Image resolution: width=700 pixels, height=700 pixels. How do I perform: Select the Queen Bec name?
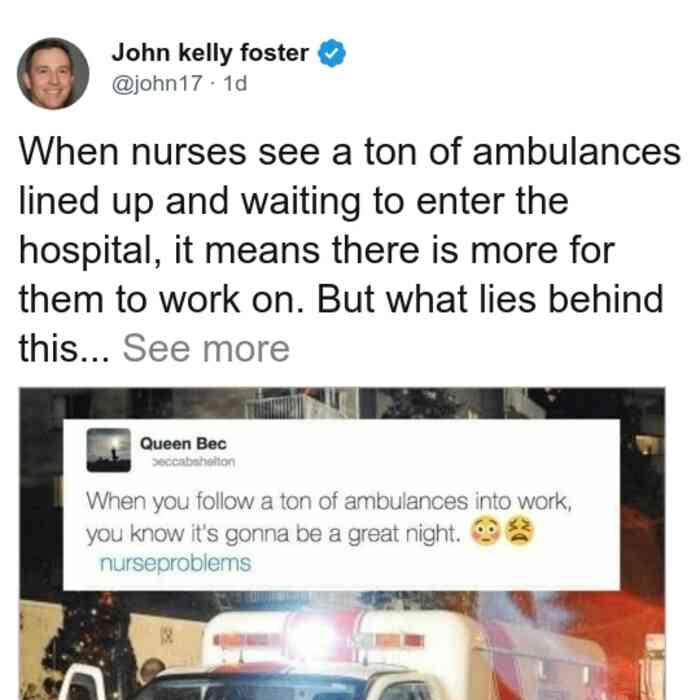pyautogui.click(x=183, y=444)
